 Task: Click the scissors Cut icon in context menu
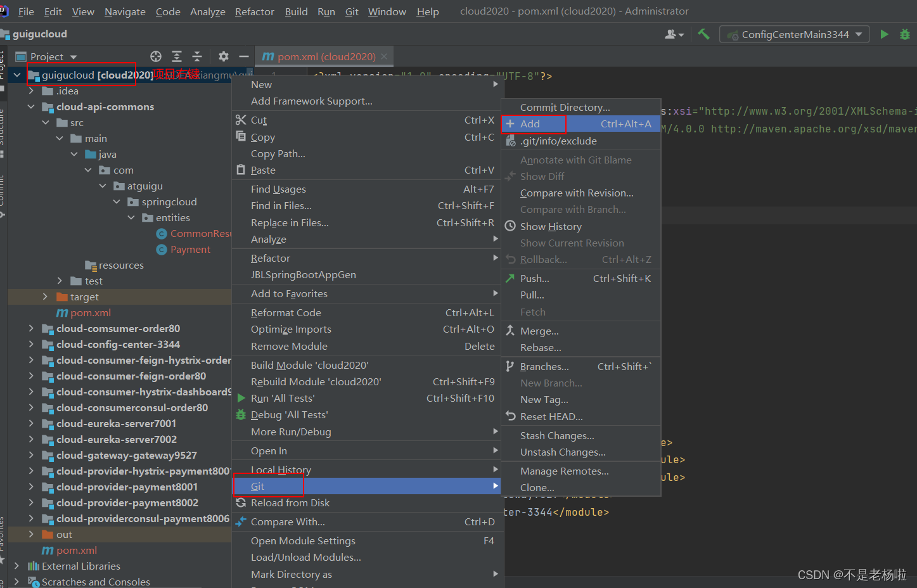click(241, 120)
